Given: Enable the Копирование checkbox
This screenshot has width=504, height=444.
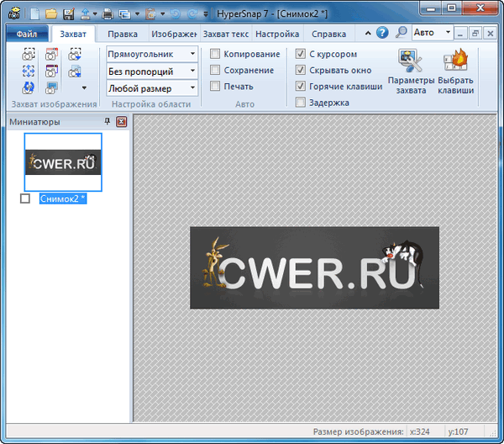Looking at the screenshot, I should point(216,55).
